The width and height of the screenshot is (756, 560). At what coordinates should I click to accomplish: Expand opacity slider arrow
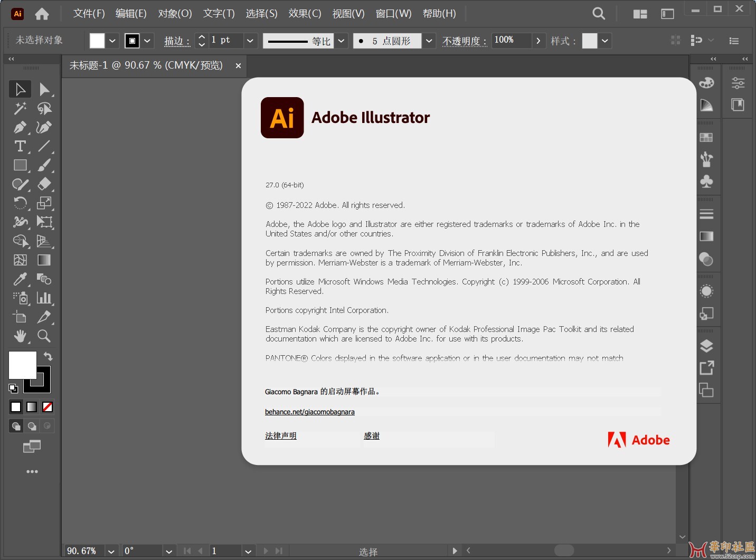coord(538,41)
